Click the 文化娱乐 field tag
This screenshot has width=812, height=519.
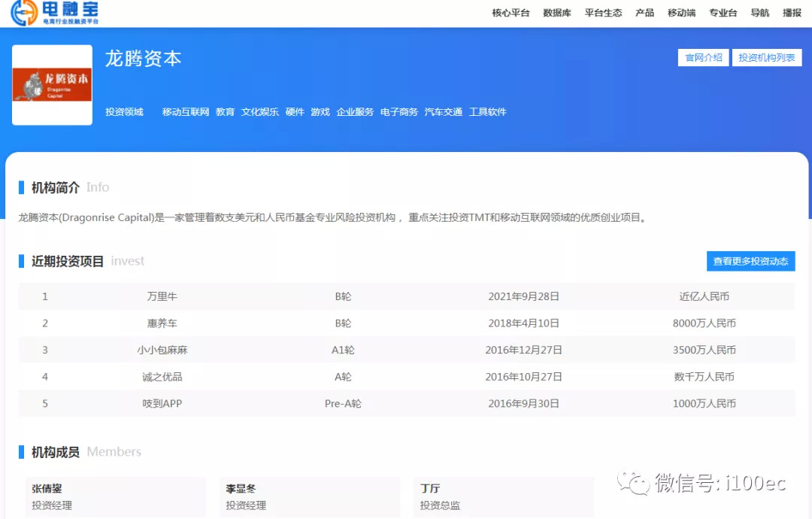click(260, 112)
